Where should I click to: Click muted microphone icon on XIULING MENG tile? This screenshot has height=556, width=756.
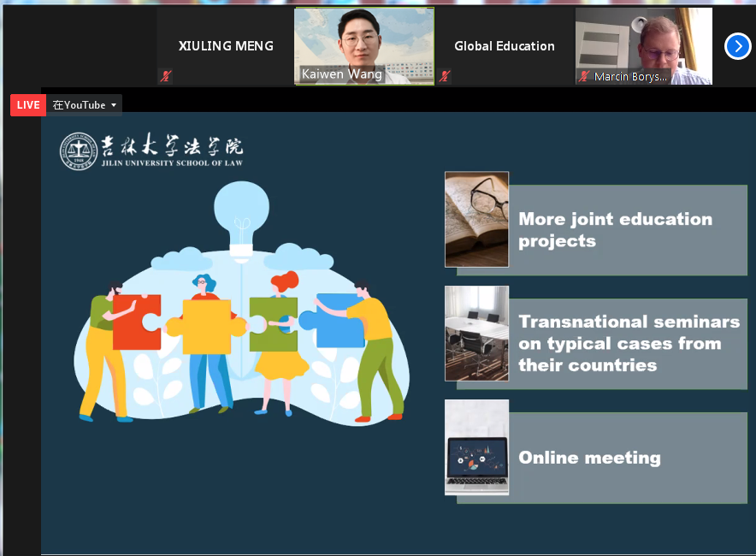click(x=166, y=76)
